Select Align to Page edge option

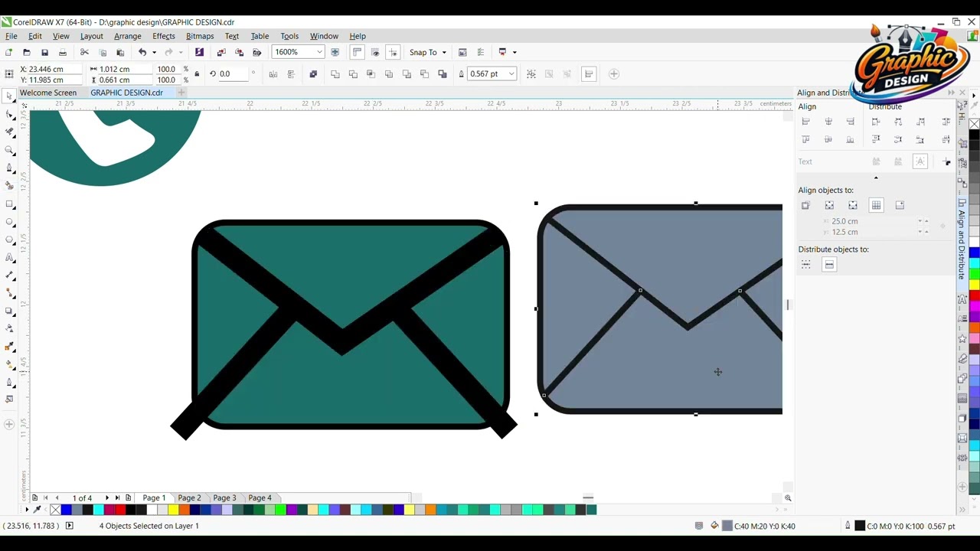(x=829, y=205)
